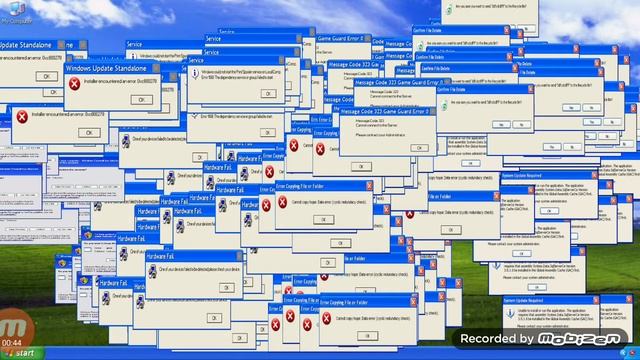Click the frontmost Message Code 323 Game Guard Error title bar
The width and height of the screenshot is (640, 360).
pyautogui.click(x=387, y=111)
